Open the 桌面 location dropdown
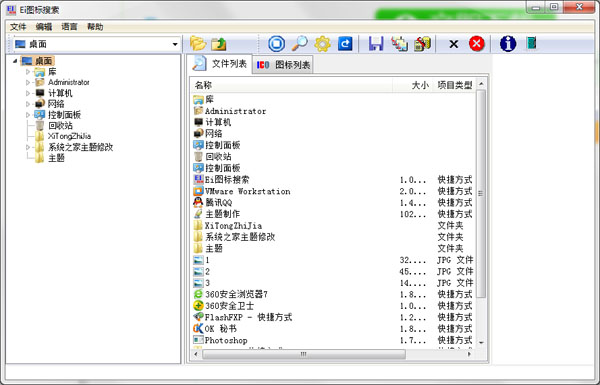 [175, 44]
